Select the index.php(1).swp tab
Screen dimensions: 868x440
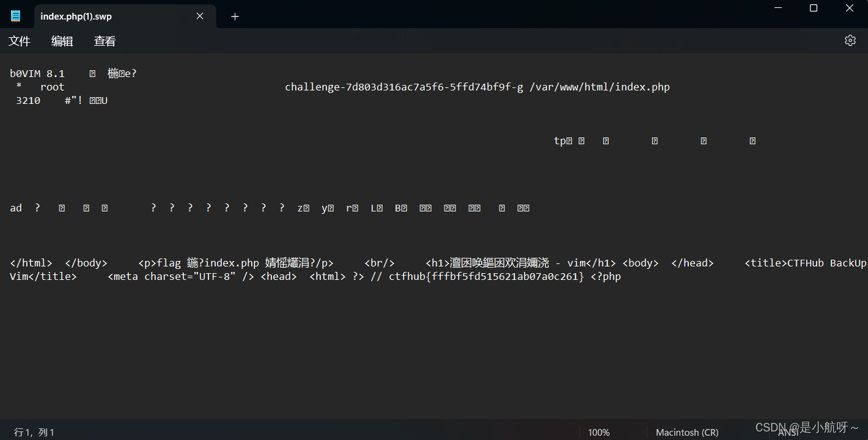click(110, 16)
